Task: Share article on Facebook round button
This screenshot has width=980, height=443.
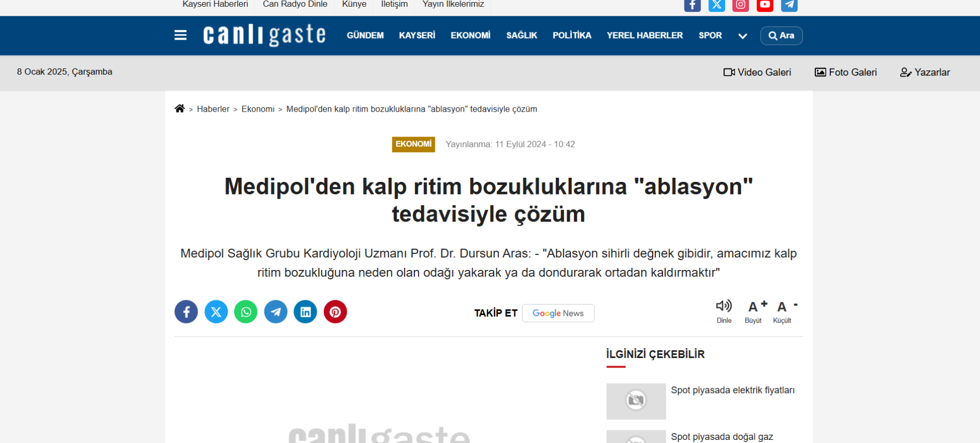Action: 186,312
